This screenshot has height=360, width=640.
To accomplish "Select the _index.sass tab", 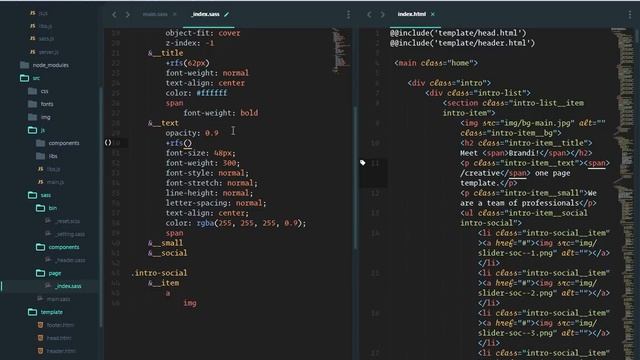I will coord(205,14).
